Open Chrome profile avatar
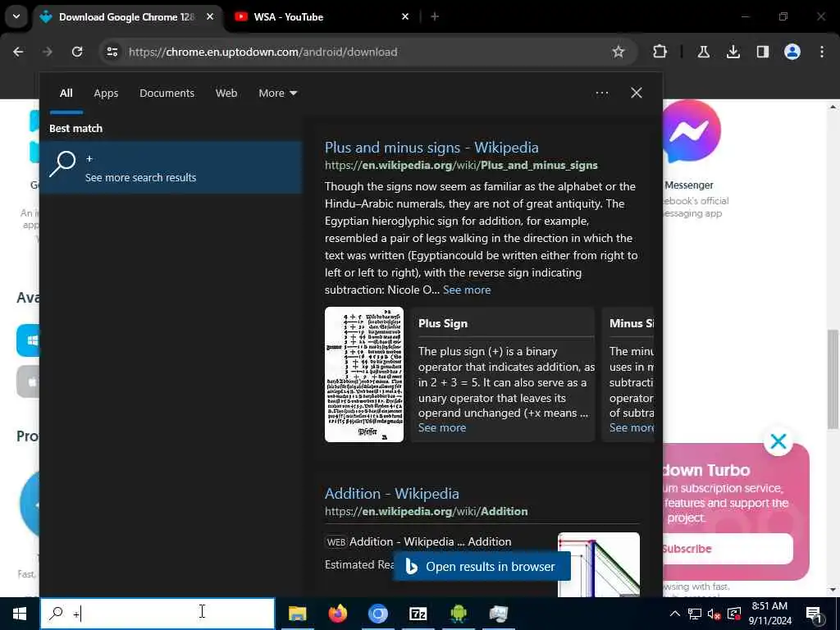The image size is (840, 630). (x=792, y=52)
